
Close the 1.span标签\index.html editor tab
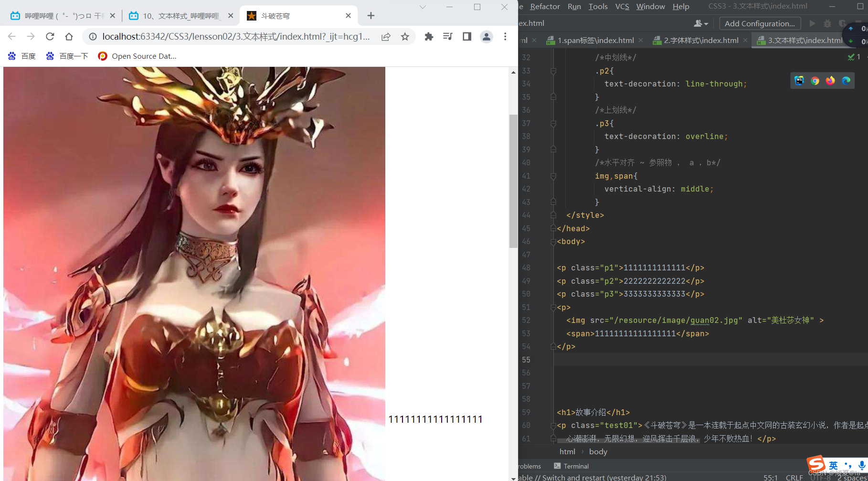pyautogui.click(x=641, y=40)
